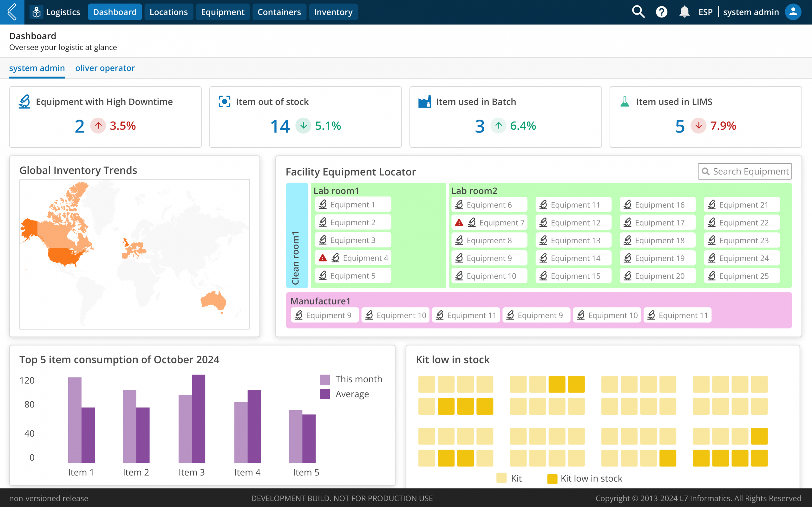Switch to the oliver operator tab
Viewport: 812px width, 507px height.
(x=105, y=68)
